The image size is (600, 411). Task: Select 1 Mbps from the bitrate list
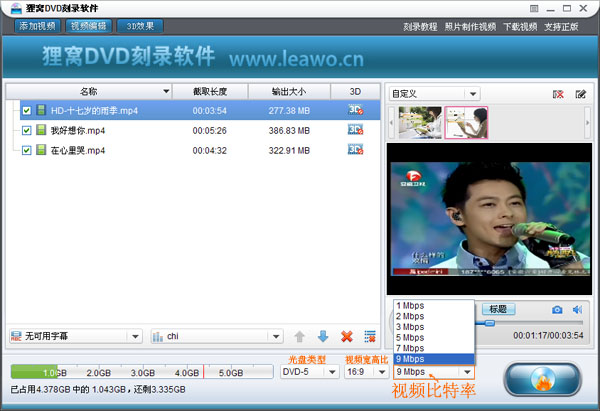(434, 306)
